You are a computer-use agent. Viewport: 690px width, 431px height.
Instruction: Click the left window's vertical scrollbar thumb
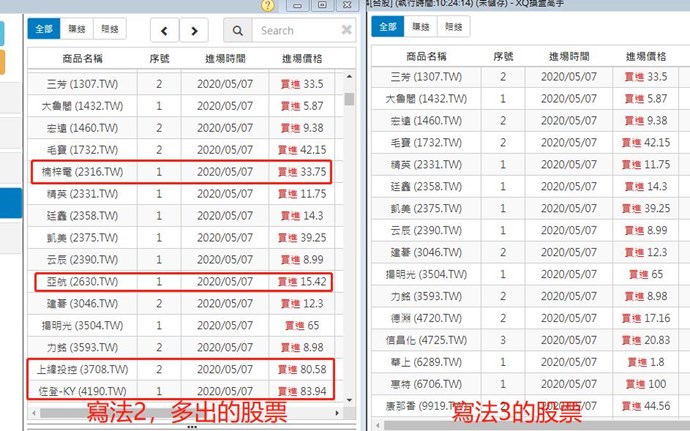point(349,99)
